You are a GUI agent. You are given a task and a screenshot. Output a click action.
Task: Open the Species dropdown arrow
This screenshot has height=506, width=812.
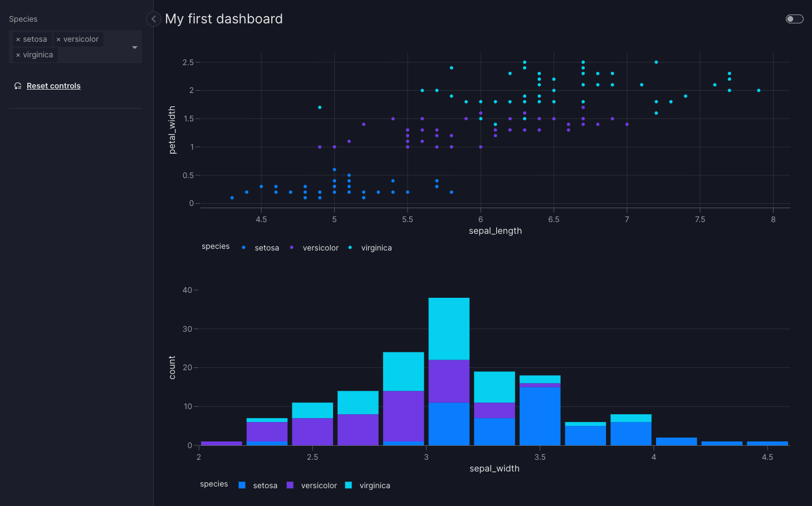tap(135, 47)
